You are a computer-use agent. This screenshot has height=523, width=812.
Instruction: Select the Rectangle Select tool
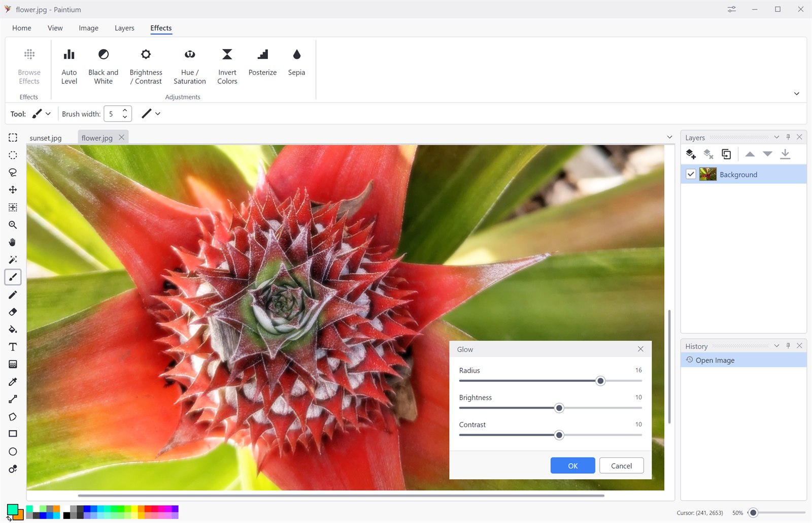(x=13, y=138)
